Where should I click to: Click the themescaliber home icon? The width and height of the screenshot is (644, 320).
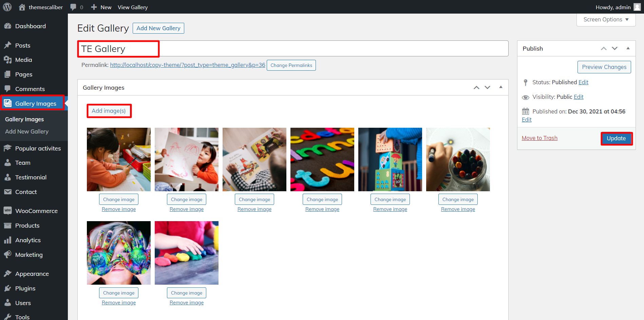pyautogui.click(x=22, y=7)
